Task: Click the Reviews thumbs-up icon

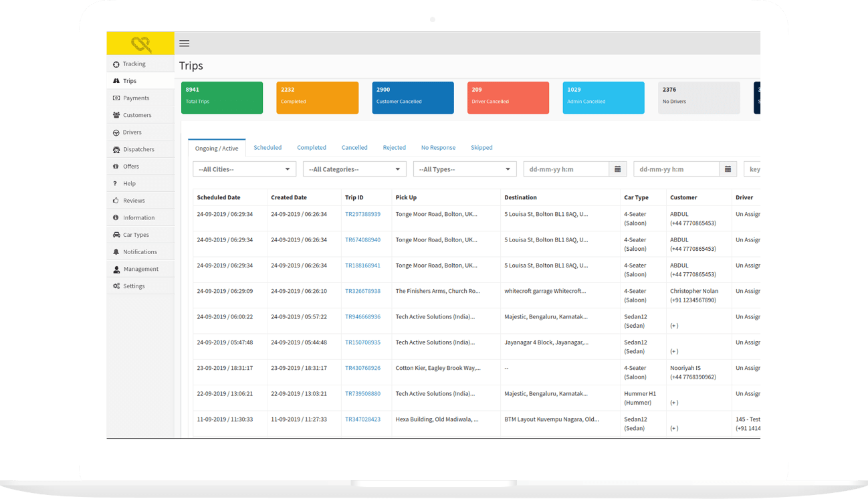Action: point(116,201)
